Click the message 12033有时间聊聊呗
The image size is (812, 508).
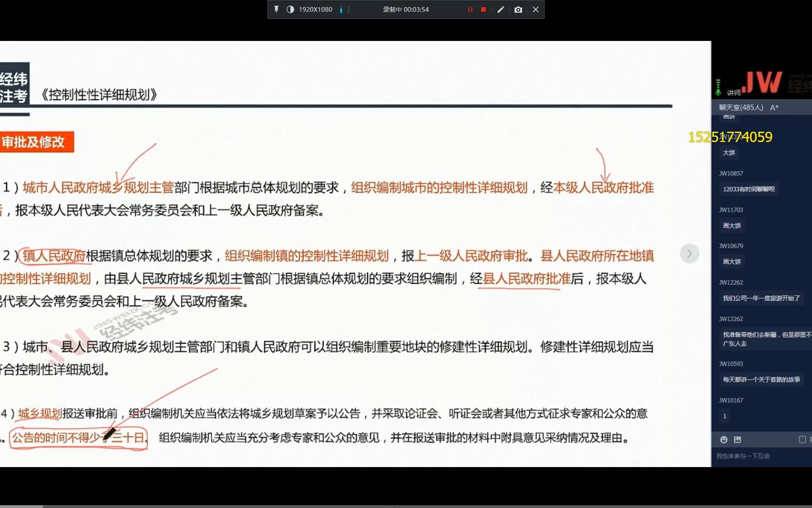[x=749, y=189]
